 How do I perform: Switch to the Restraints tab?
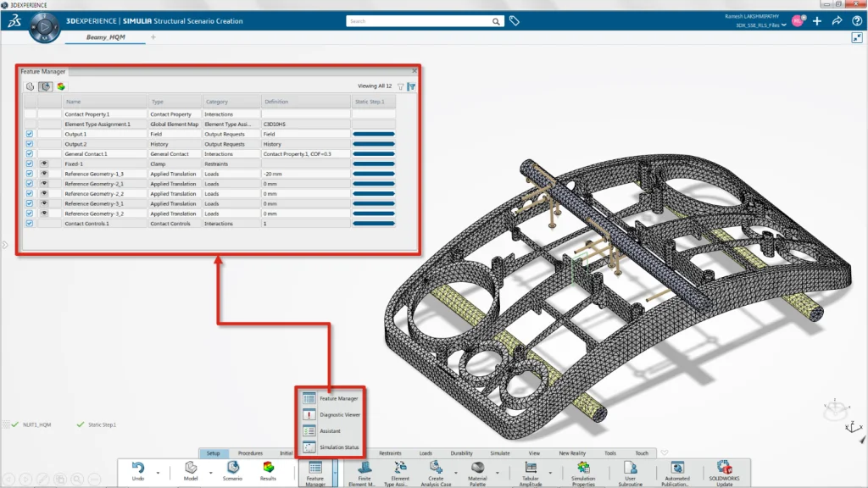click(390, 453)
